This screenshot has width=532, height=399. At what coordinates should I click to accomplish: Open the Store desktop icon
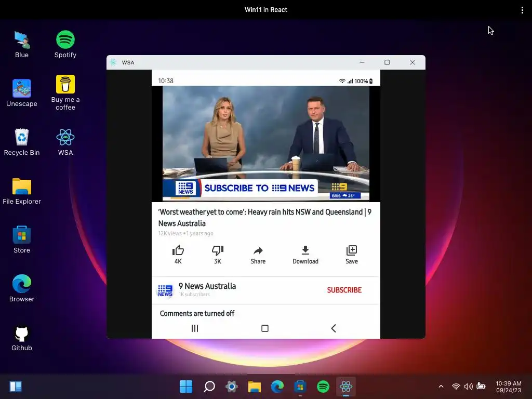point(22,240)
